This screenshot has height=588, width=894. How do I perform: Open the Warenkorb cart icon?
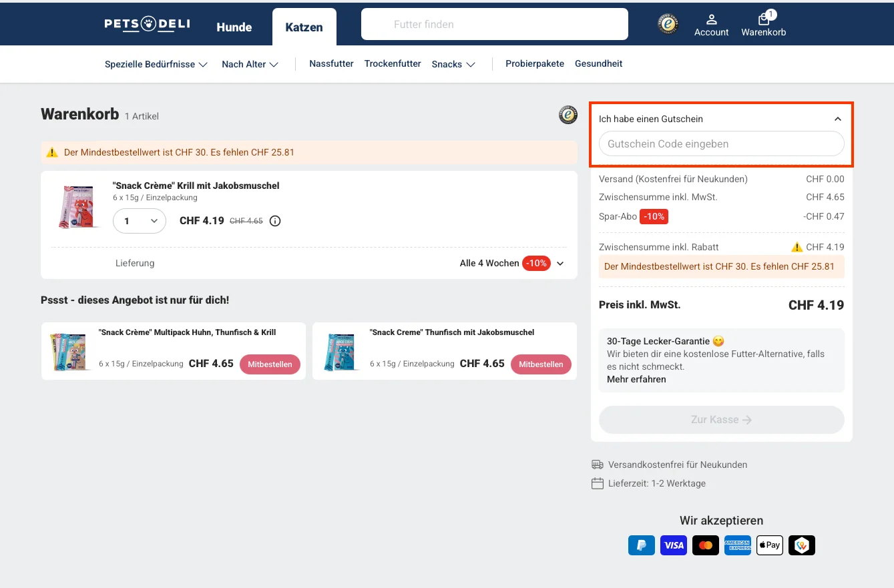pos(763,25)
